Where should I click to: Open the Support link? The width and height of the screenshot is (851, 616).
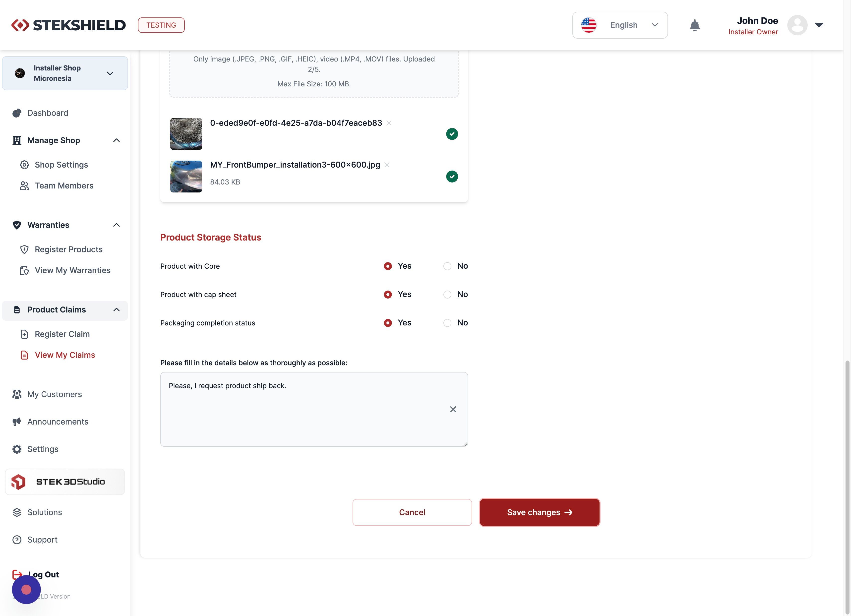pos(42,540)
